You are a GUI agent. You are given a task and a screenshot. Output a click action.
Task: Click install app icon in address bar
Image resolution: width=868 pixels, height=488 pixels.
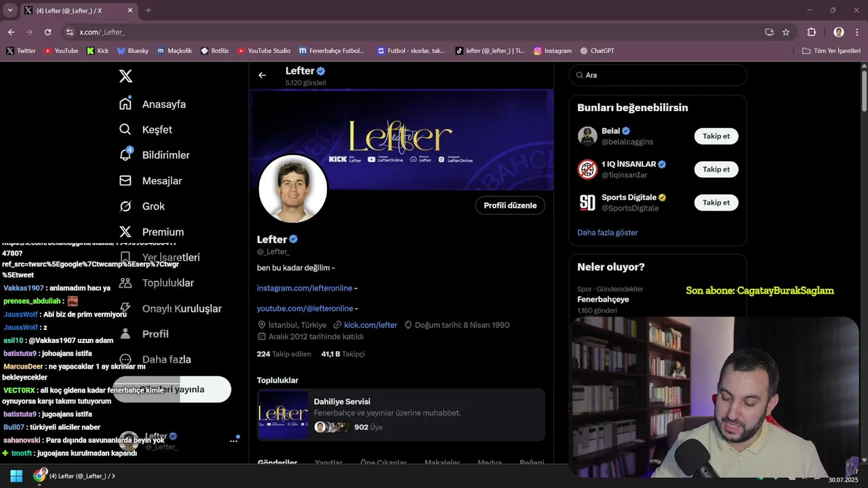770,32
